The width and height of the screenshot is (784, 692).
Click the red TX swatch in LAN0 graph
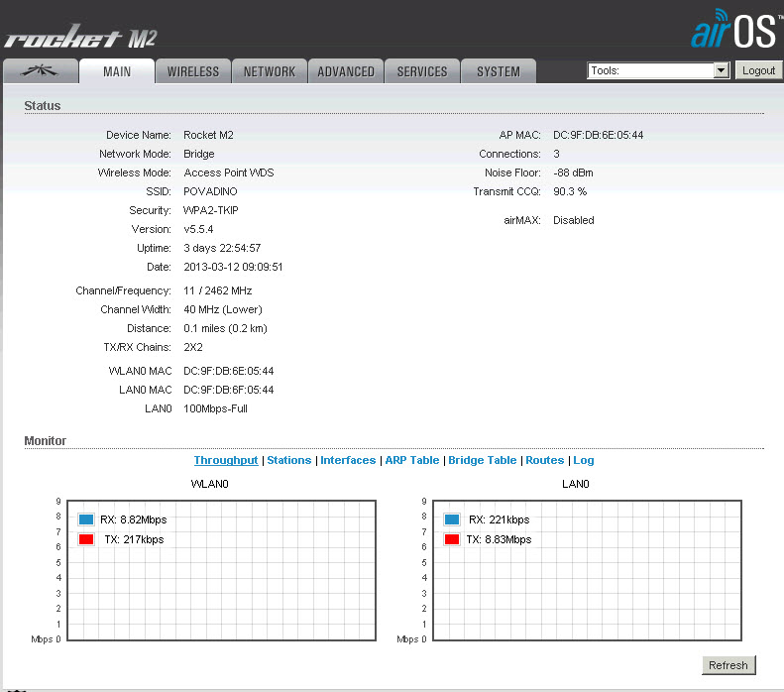coord(452,539)
